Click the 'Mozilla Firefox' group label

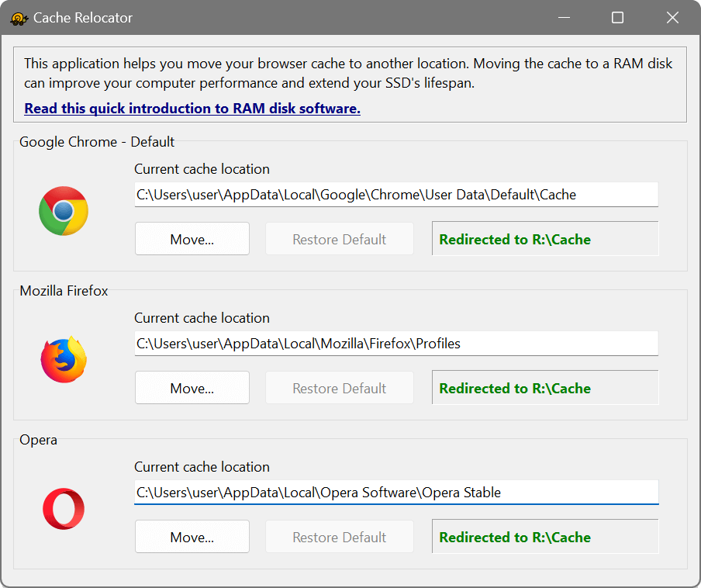(64, 291)
